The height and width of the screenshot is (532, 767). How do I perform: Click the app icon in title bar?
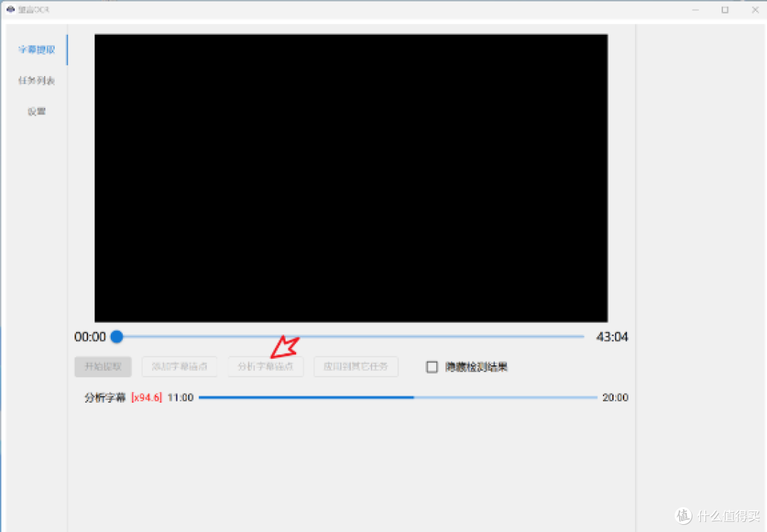[x=11, y=9]
